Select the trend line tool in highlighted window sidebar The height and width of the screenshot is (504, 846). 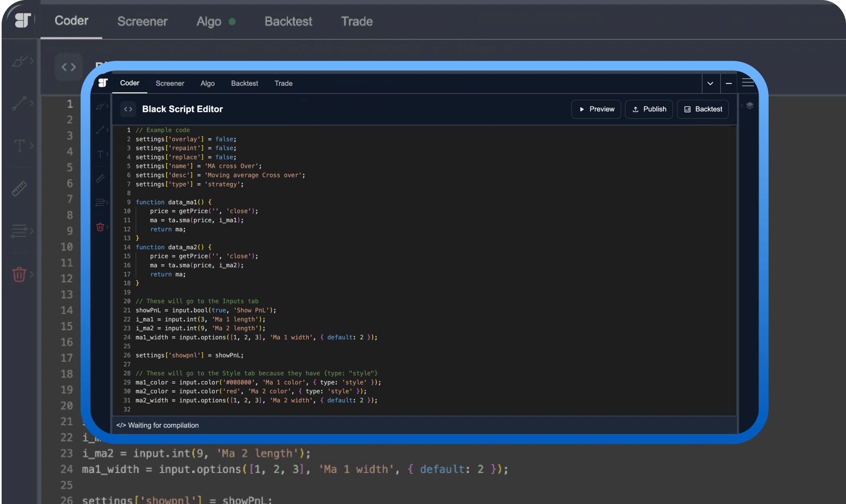pyautogui.click(x=100, y=130)
